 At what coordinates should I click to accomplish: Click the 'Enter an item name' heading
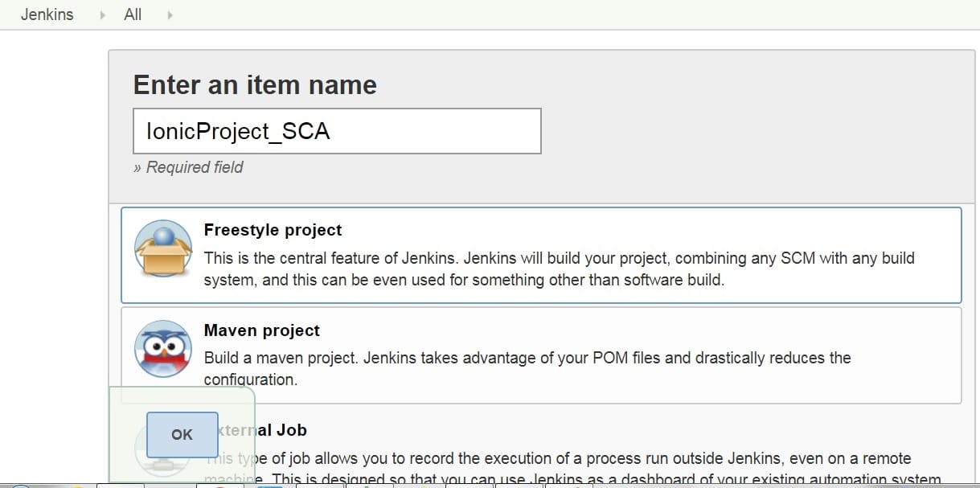click(x=255, y=84)
